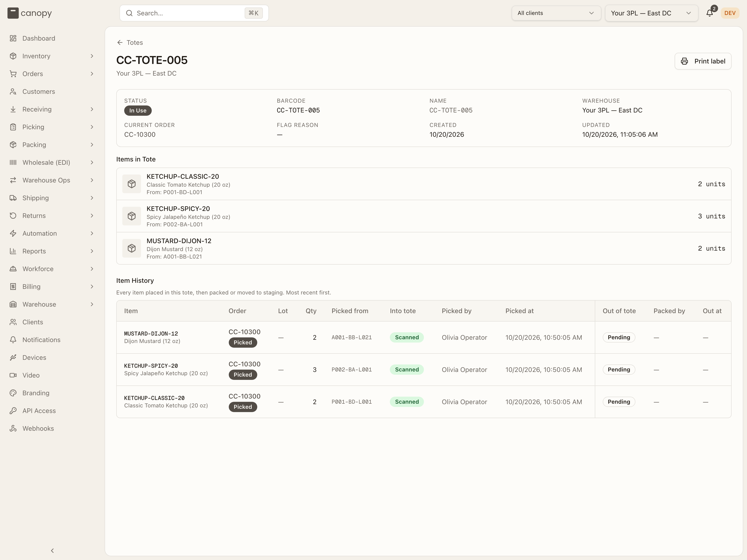Screen dimensions: 747x560
Task: Click the search magnifier icon
Action: pyautogui.click(x=129, y=13)
